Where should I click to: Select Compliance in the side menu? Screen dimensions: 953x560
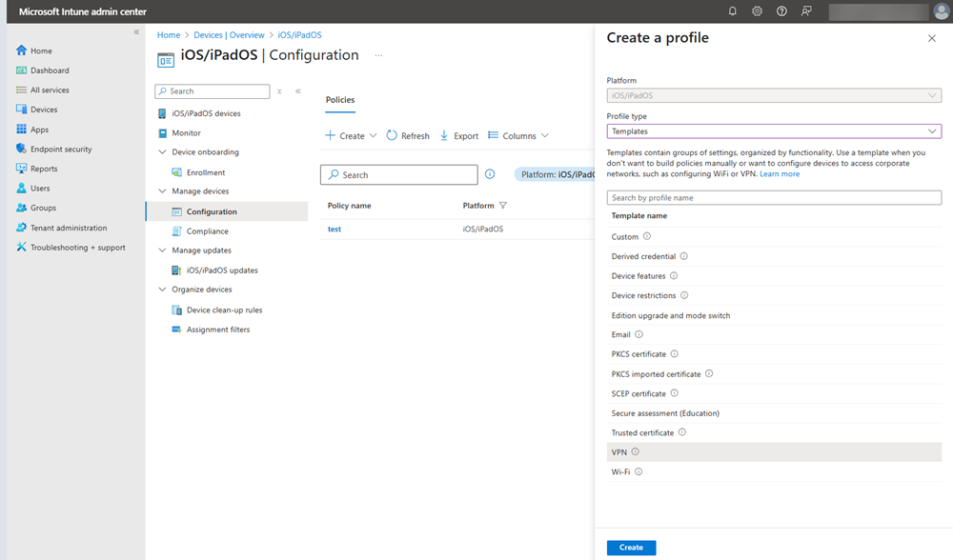pos(207,231)
